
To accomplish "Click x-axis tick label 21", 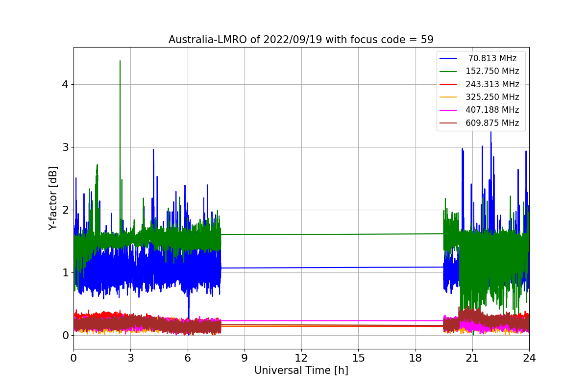I will click(472, 358).
